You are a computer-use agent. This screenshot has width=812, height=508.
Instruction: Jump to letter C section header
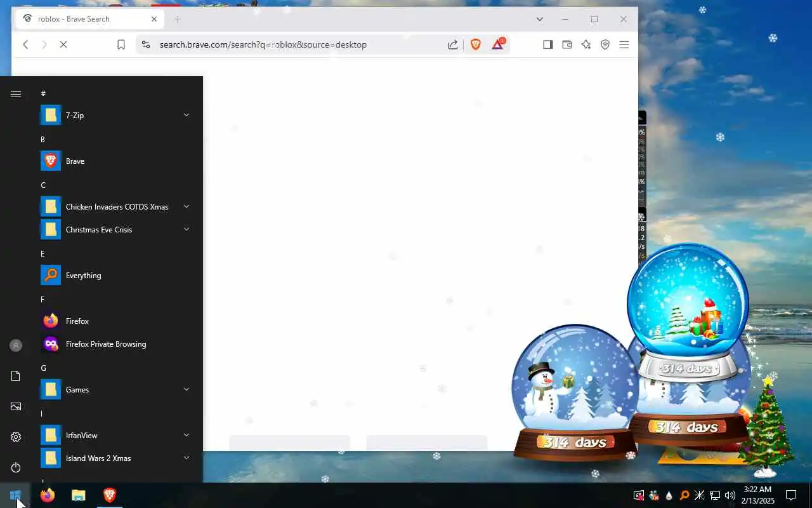[x=43, y=185]
